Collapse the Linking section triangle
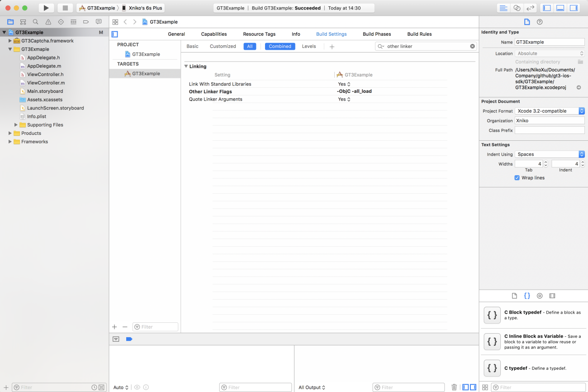588x392 pixels. click(x=186, y=67)
